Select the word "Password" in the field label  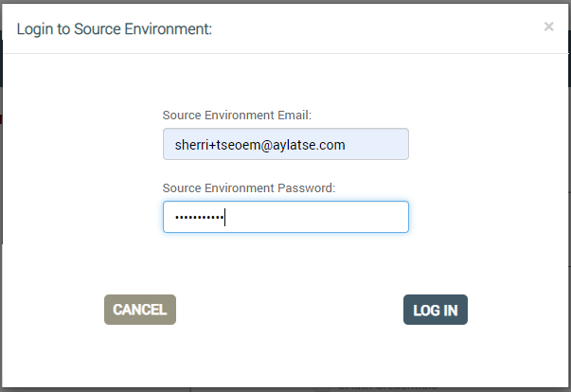tap(304, 188)
